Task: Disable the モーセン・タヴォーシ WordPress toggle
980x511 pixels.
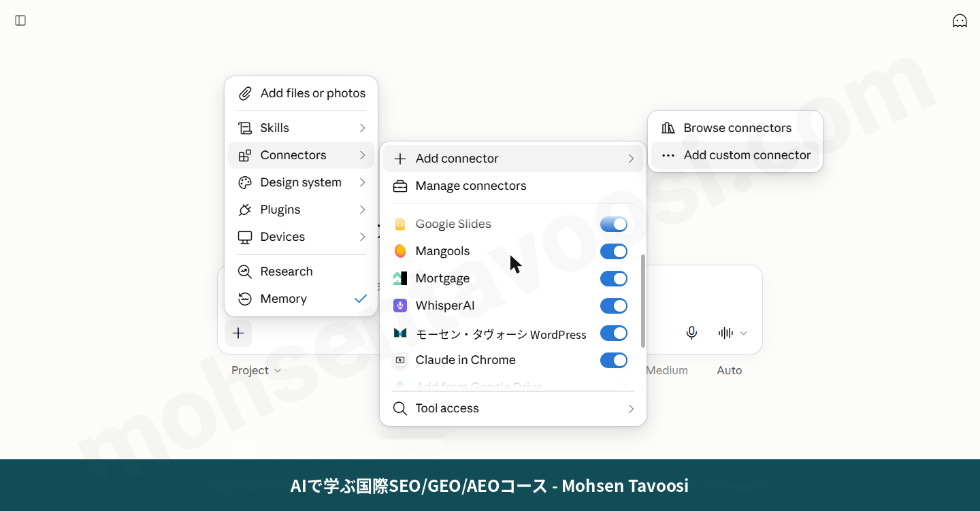Action: (614, 333)
